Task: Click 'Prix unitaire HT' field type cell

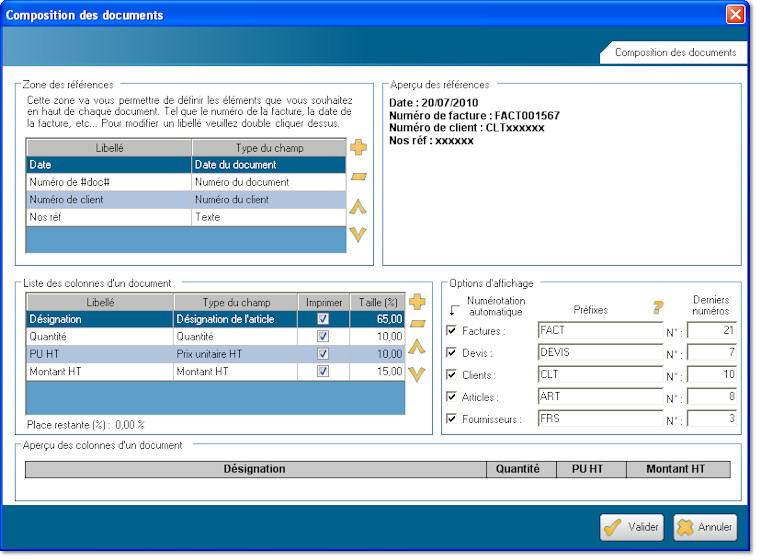Action: [236, 354]
